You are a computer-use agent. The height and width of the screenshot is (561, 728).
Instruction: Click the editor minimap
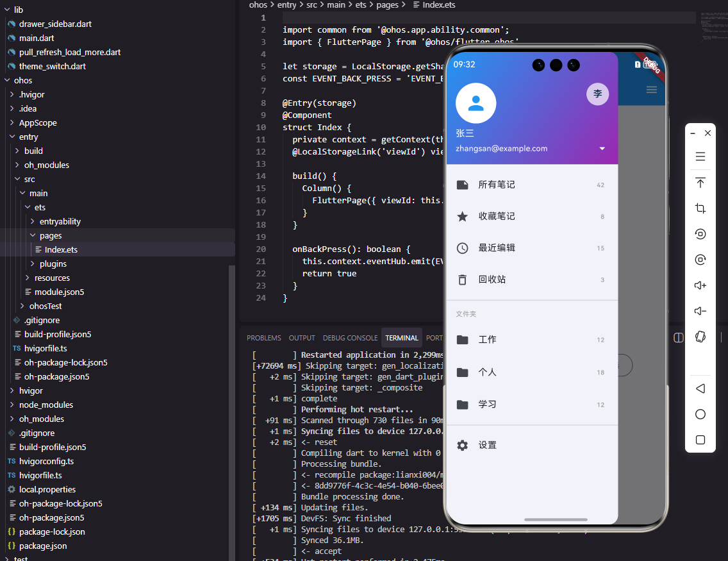coord(714,27)
